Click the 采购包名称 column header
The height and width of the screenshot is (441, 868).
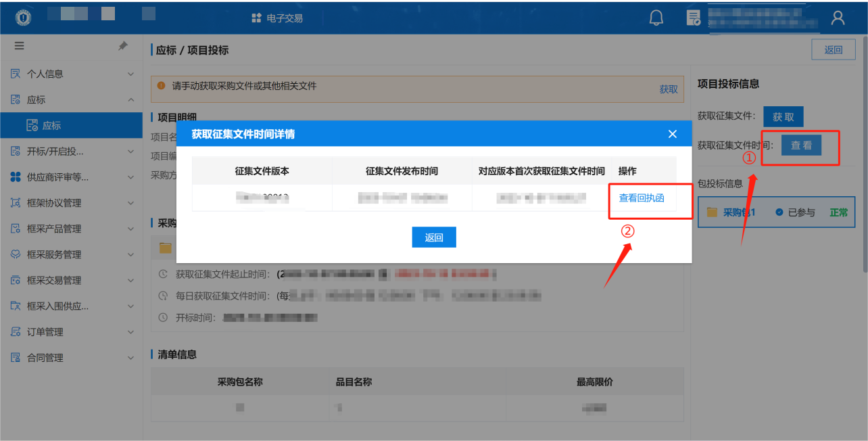[x=240, y=381]
